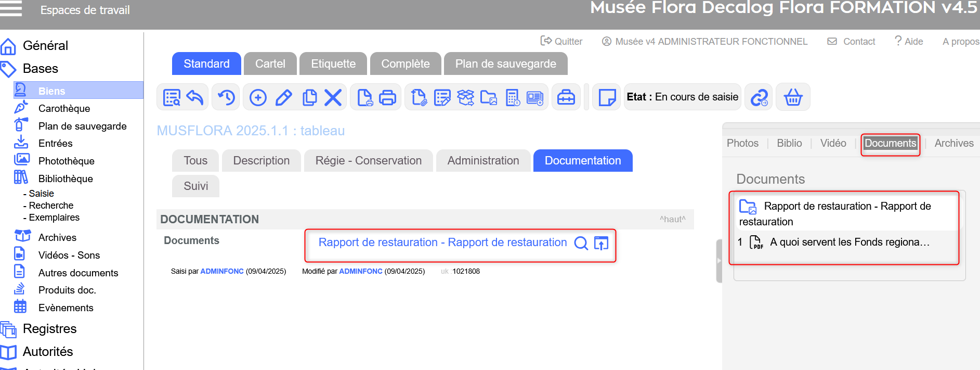Image resolution: width=980 pixels, height=370 pixels.
Task: Open the hamburger menu at top left
Action: [11, 9]
